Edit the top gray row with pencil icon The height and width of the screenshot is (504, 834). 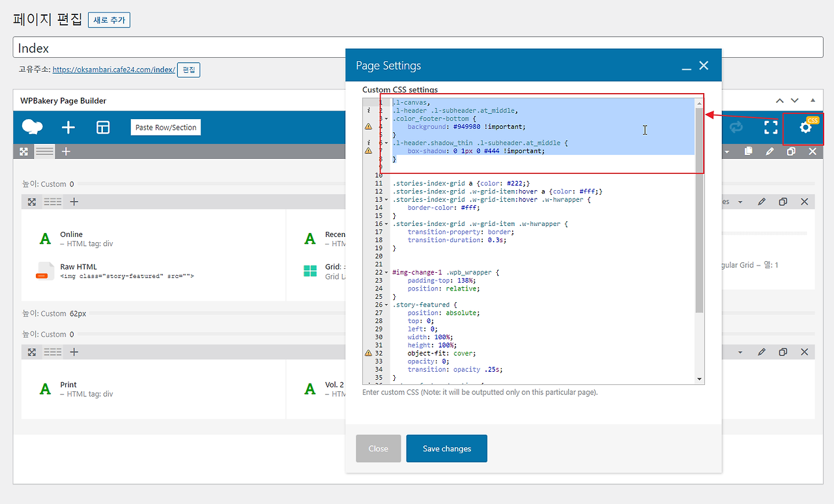(x=770, y=151)
